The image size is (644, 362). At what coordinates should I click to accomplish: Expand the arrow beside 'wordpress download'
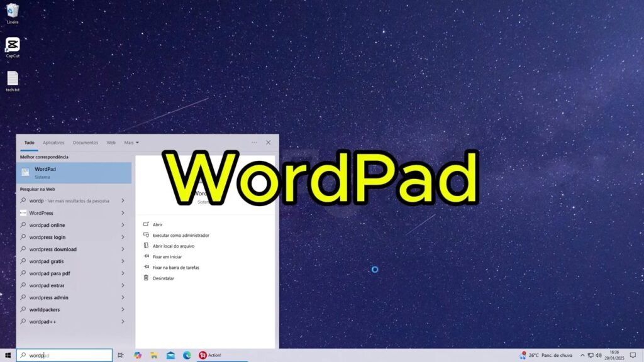123,249
